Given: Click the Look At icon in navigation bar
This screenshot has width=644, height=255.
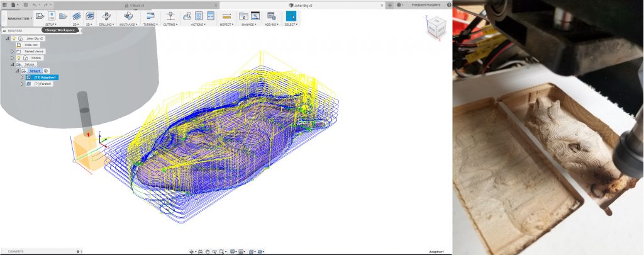Looking at the screenshot, I should pos(200,251).
